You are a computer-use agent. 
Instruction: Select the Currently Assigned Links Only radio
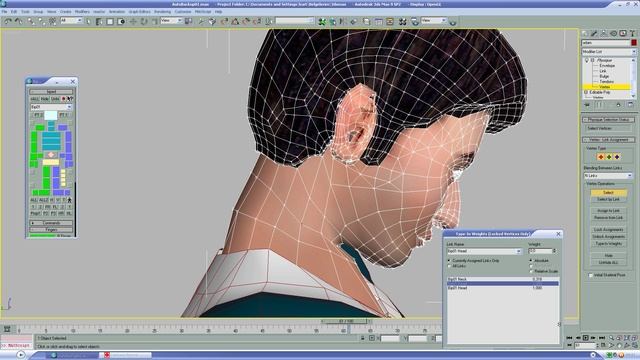tap(449, 260)
